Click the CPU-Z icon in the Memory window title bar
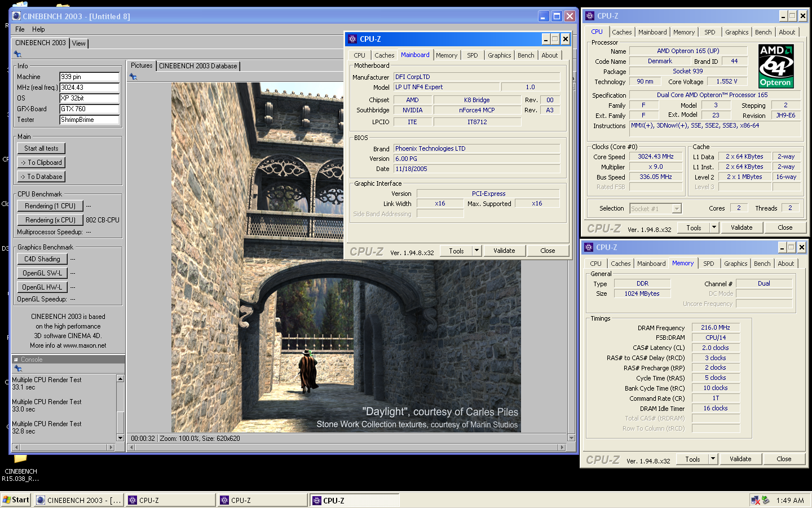 (589, 247)
